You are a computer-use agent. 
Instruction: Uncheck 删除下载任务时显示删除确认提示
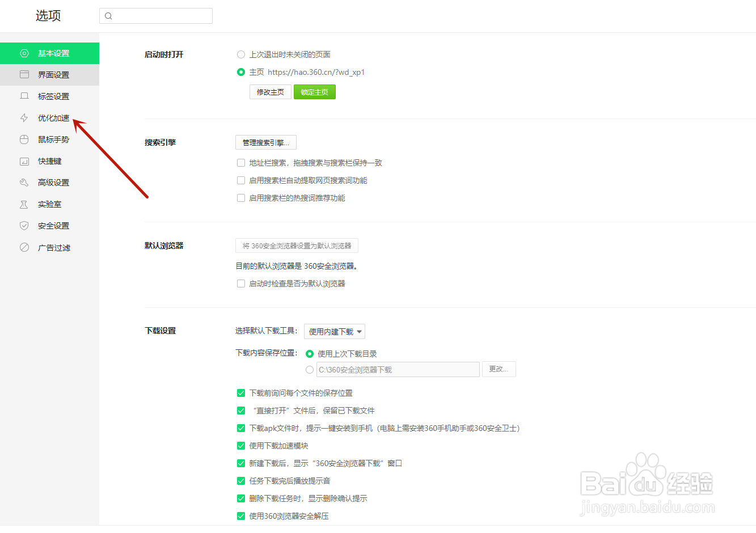[241, 498]
